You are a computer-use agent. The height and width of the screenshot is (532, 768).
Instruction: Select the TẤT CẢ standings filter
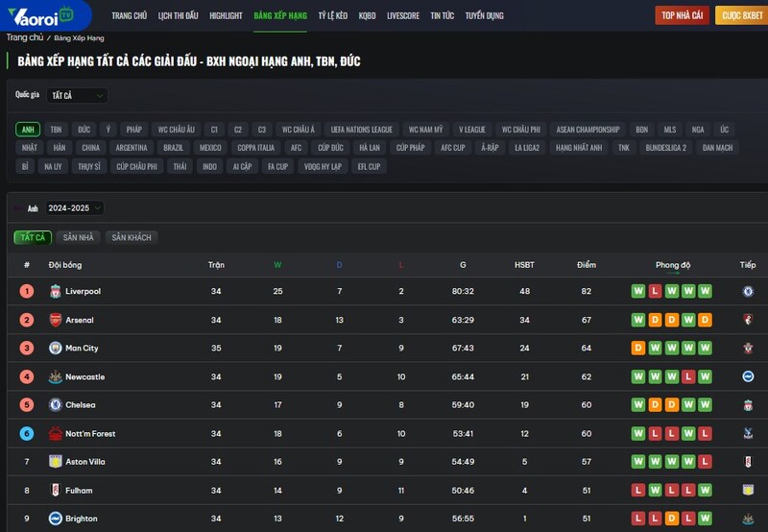point(33,237)
